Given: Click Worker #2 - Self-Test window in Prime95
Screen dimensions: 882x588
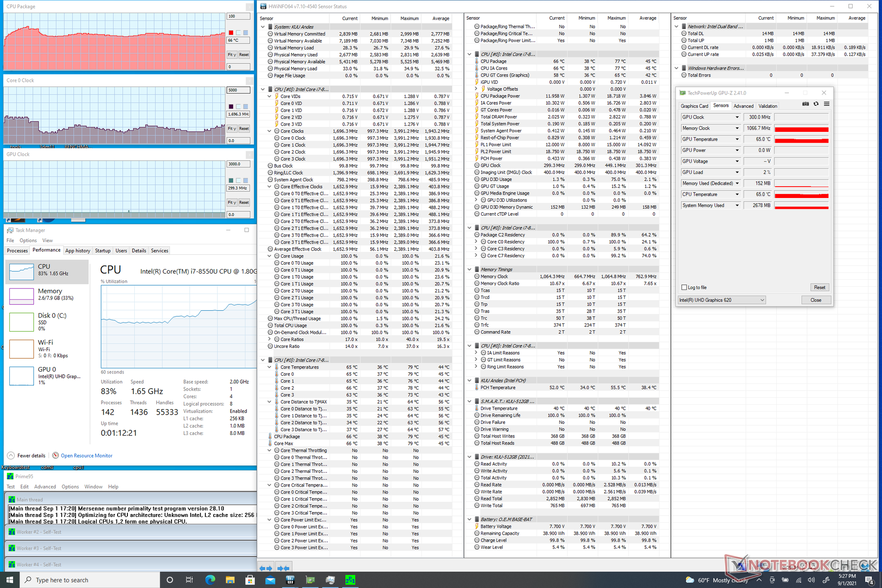Looking at the screenshot, I should coord(131,532).
